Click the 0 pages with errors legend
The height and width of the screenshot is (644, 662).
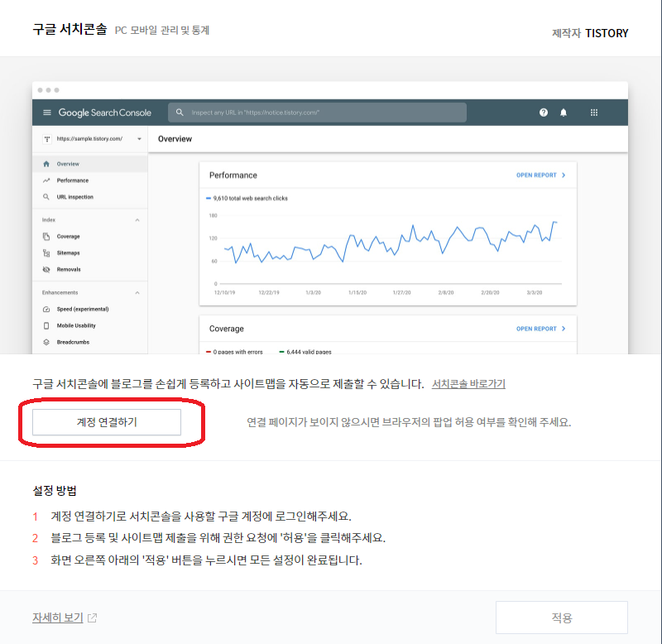[234, 352]
